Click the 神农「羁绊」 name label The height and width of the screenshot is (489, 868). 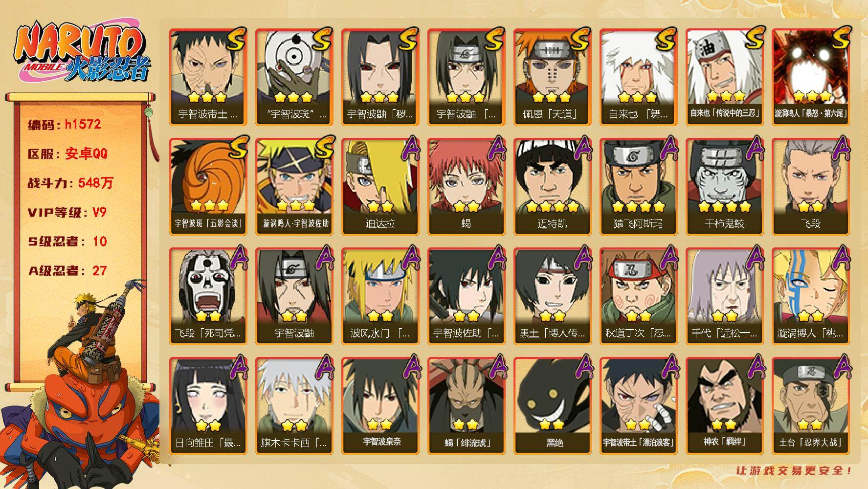pyautogui.click(x=724, y=442)
